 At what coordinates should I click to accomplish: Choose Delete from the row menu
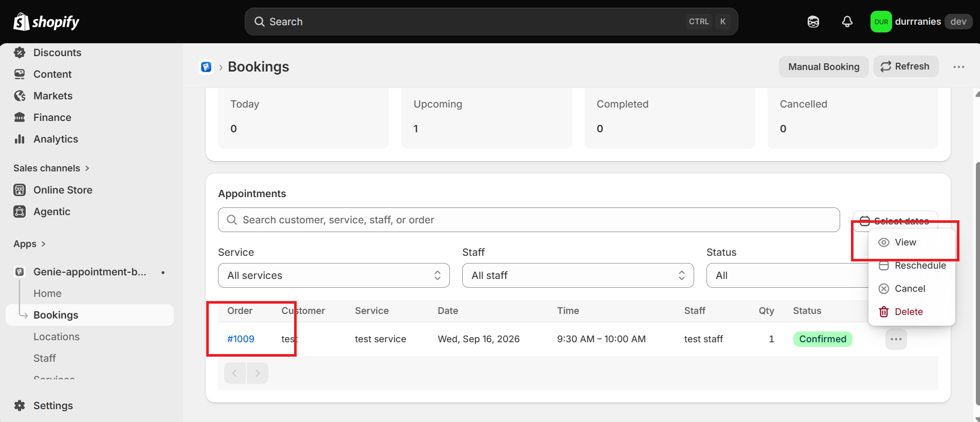(x=912, y=312)
